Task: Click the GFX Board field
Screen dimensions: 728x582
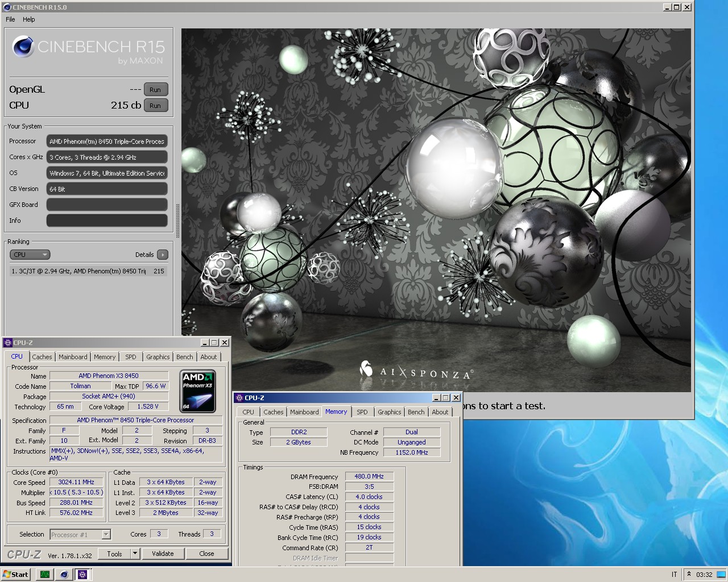Action: pyautogui.click(x=107, y=205)
